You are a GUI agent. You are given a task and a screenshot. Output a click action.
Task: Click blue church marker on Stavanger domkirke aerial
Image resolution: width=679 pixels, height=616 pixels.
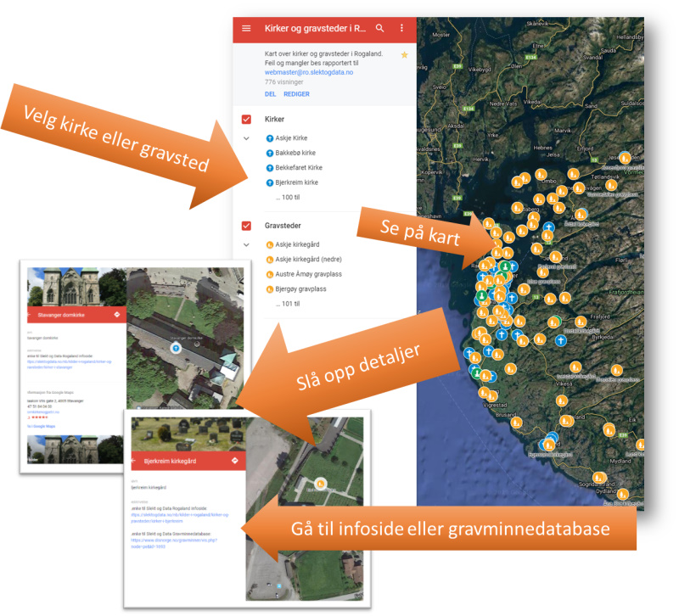point(176,348)
